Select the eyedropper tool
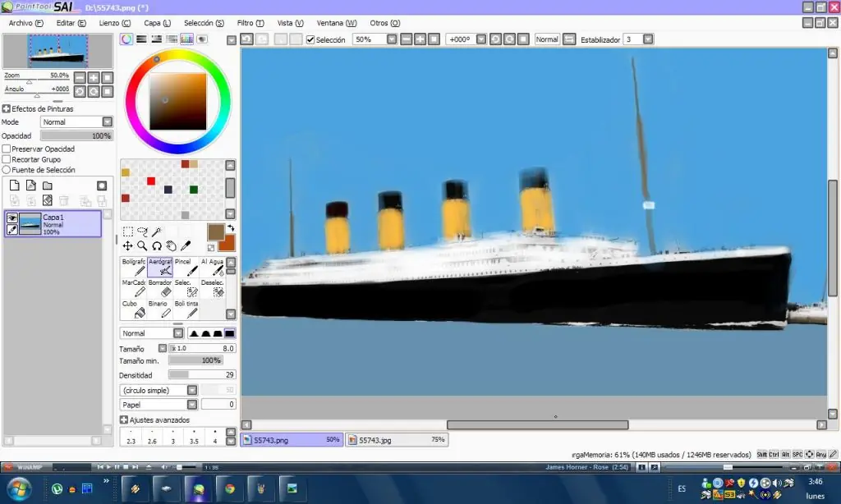 click(x=186, y=246)
